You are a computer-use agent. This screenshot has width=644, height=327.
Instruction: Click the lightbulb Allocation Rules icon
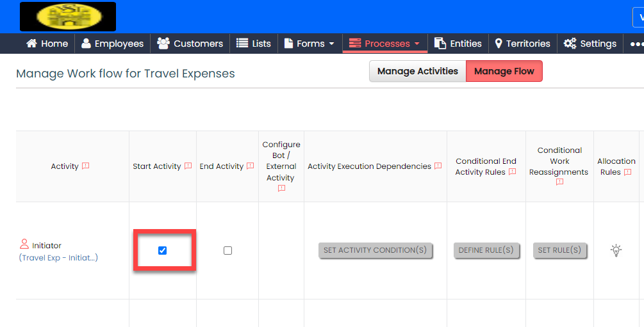pos(616,250)
